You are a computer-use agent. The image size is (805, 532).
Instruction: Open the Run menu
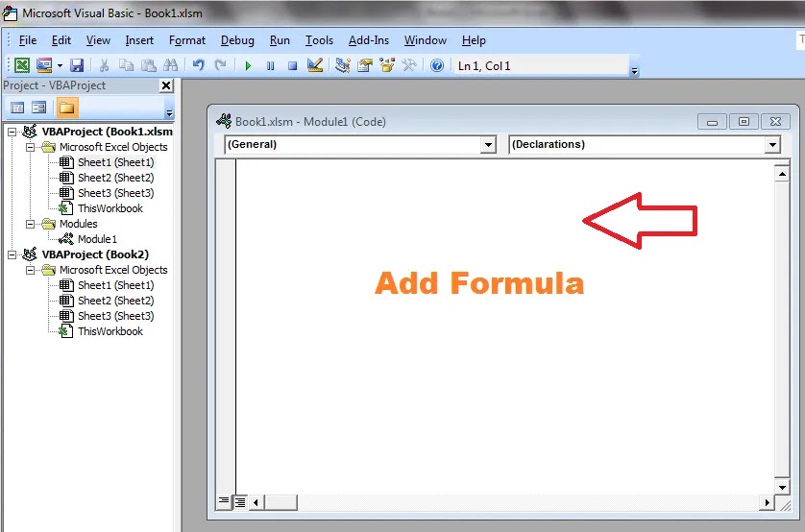pos(280,40)
